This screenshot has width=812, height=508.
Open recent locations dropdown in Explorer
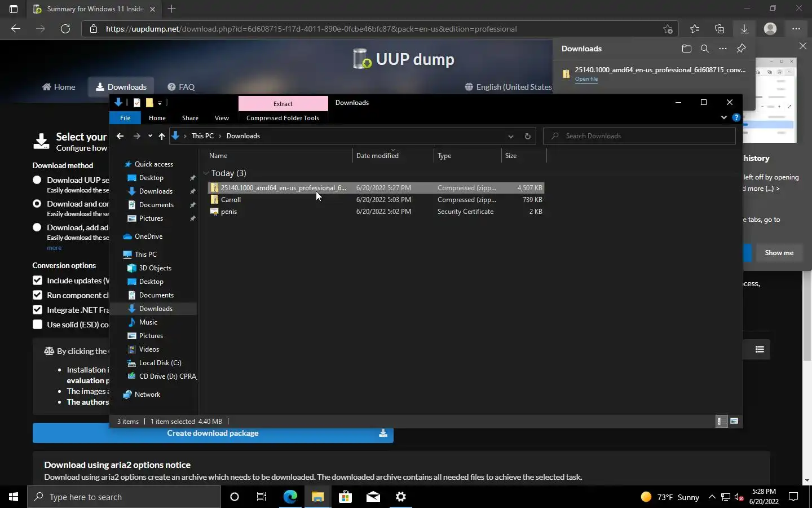pyautogui.click(x=150, y=136)
